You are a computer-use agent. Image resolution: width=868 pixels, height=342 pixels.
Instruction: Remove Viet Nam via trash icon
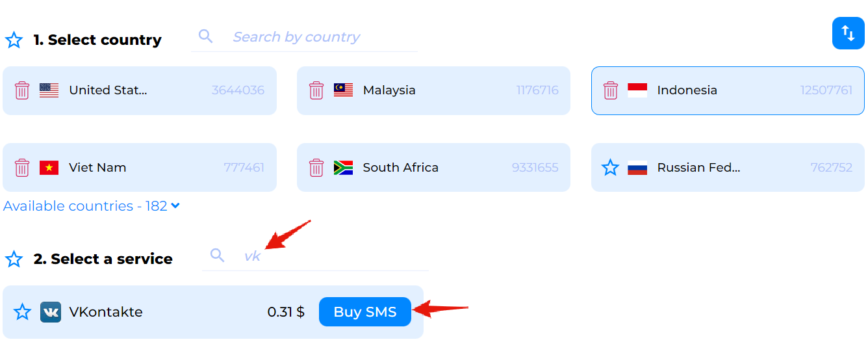coord(22,168)
